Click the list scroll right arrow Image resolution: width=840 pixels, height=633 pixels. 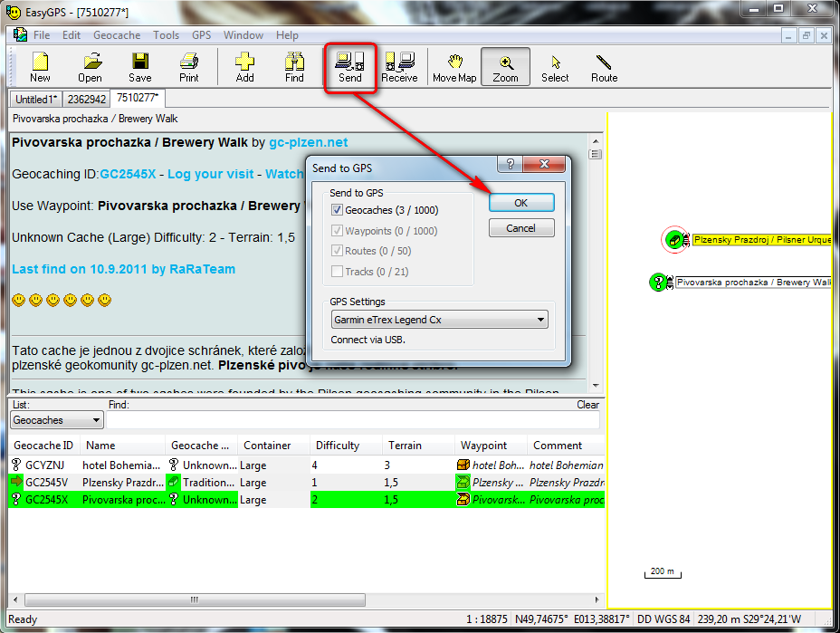(597, 599)
